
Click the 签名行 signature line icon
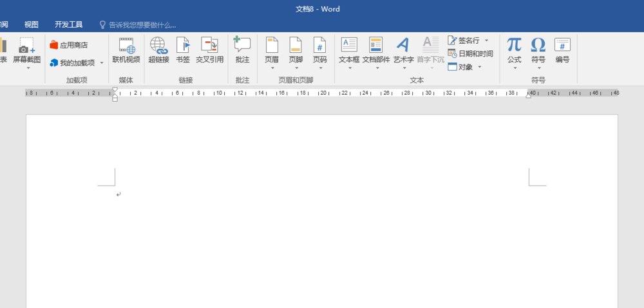[452, 40]
